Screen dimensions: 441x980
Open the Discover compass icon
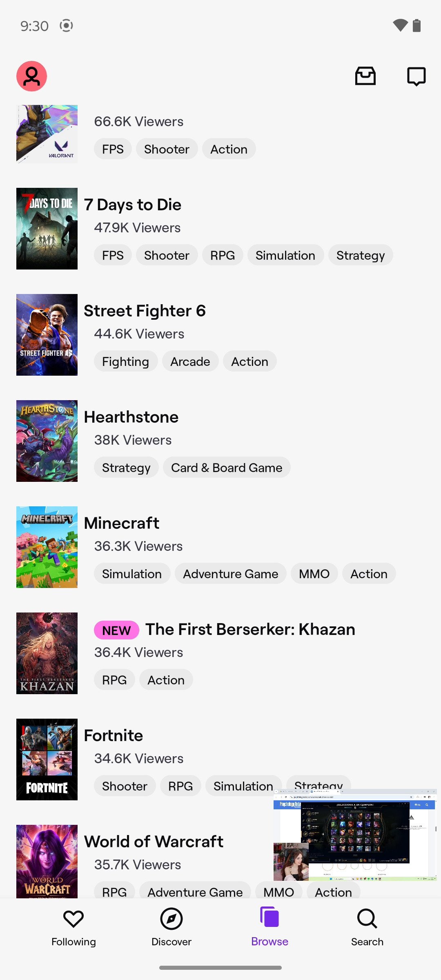(171, 919)
